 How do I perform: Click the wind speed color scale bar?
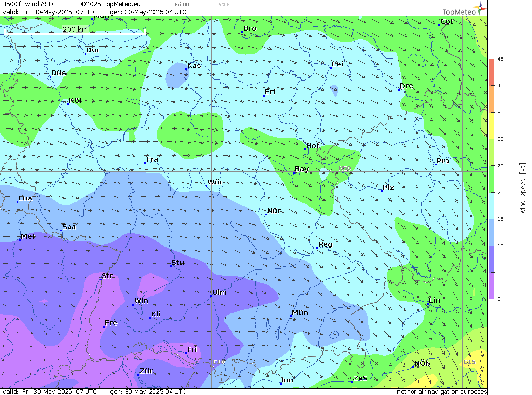(x=491, y=179)
